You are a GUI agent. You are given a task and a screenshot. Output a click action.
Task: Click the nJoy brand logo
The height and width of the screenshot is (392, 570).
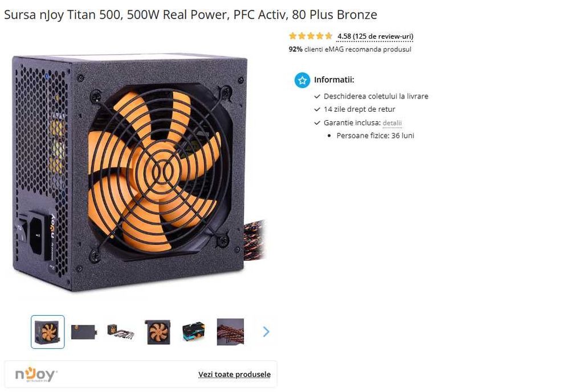36,374
